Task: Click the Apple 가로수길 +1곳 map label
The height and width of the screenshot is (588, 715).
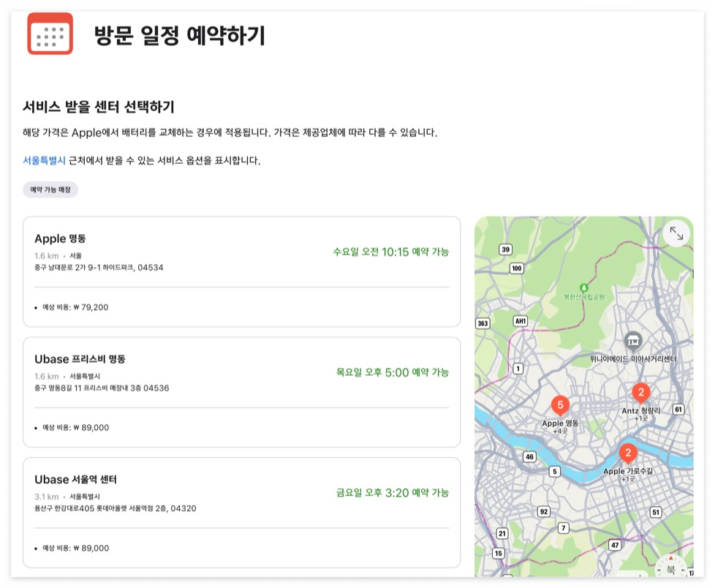Action: pyautogui.click(x=628, y=475)
